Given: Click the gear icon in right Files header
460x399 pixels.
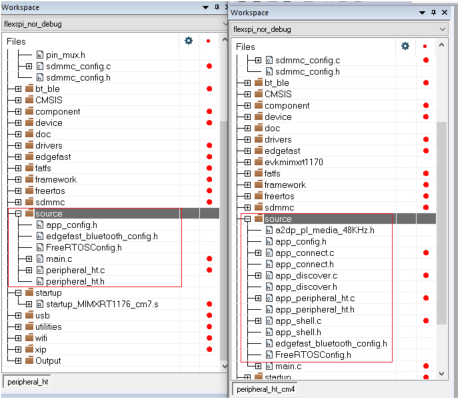Looking at the screenshot, I should 405,46.
